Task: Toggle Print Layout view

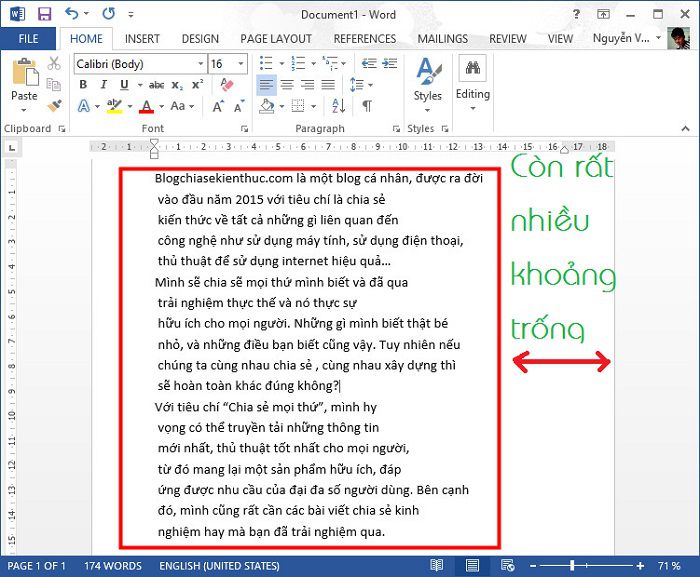Action: [x=472, y=566]
